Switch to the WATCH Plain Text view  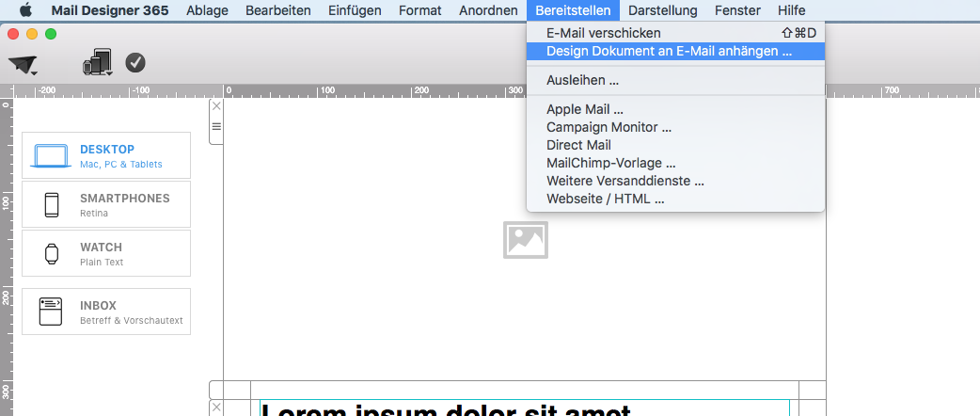pos(106,253)
